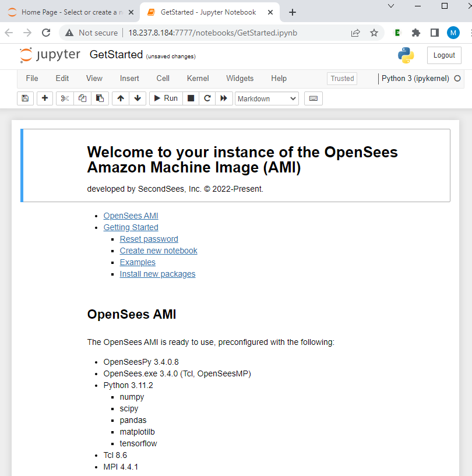Open the Extensions puzzle icon

[x=416, y=33]
